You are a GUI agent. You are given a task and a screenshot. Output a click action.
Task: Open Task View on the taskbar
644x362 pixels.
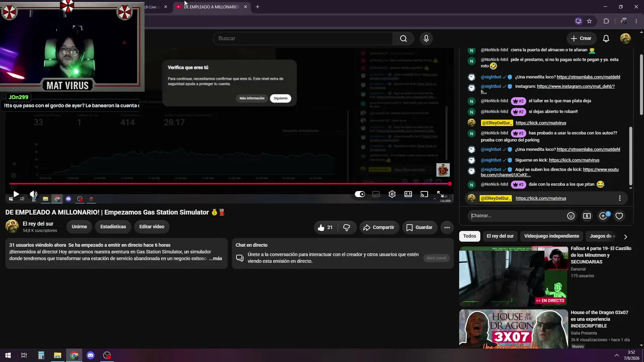click(x=24, y=355)
